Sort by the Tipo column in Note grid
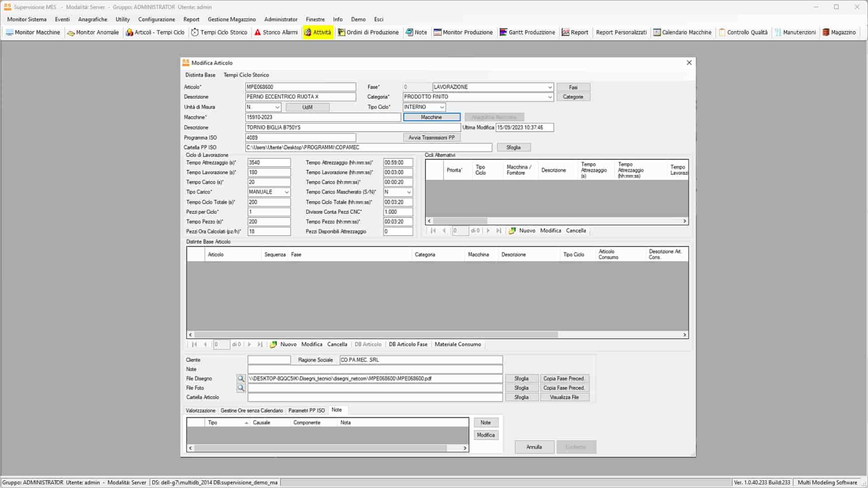The height and width of the screenshot is (488, 868). [x=227, y=423]
